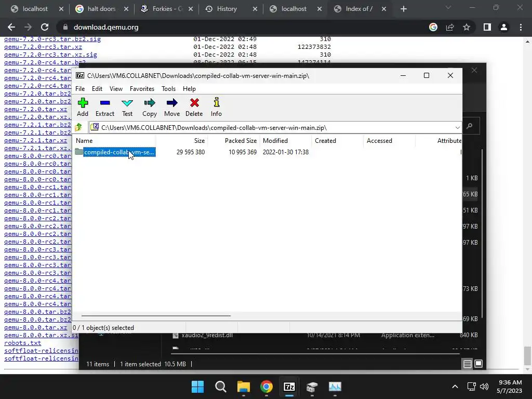This screenshot has height=399, width=532.
Task: Open the View menu in 7-Zip
Action: tap(116, 88)
